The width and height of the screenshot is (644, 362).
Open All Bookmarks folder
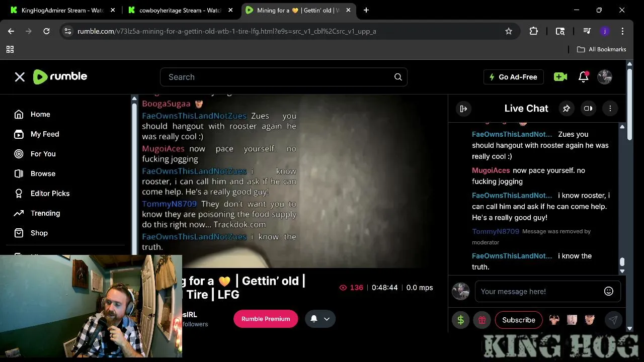(602, 49)
